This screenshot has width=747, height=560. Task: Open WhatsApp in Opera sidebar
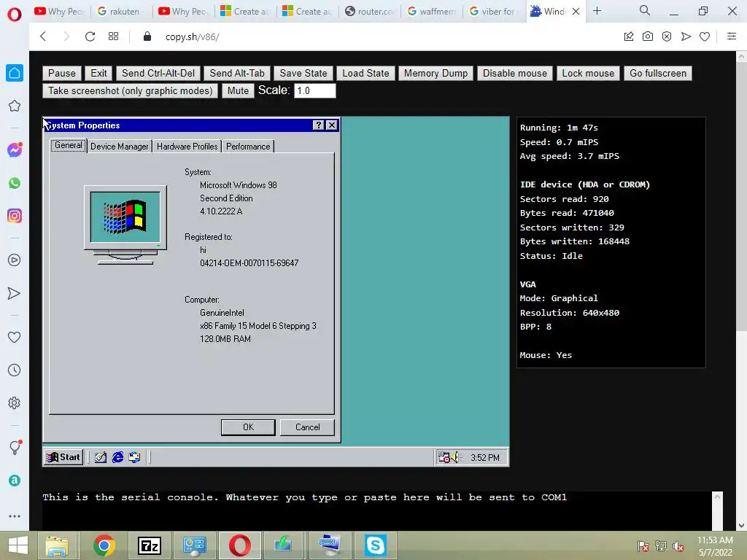(x=15, y=183)
